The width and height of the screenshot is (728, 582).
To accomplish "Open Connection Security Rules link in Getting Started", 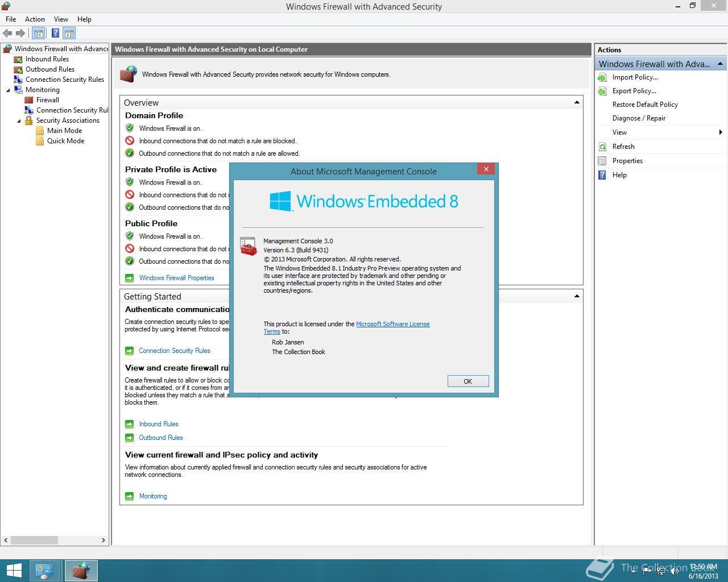I will pyautogui.click(x=175, y=351).
